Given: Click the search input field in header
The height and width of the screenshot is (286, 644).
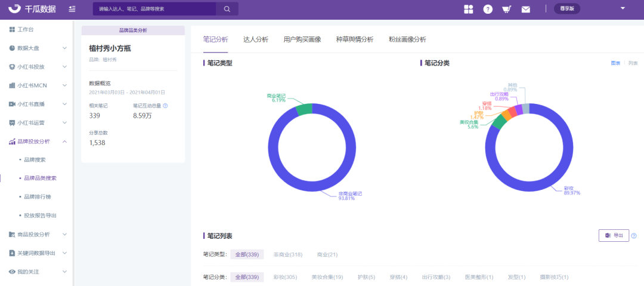Looking at the screenshot, I should coord(154,9).
